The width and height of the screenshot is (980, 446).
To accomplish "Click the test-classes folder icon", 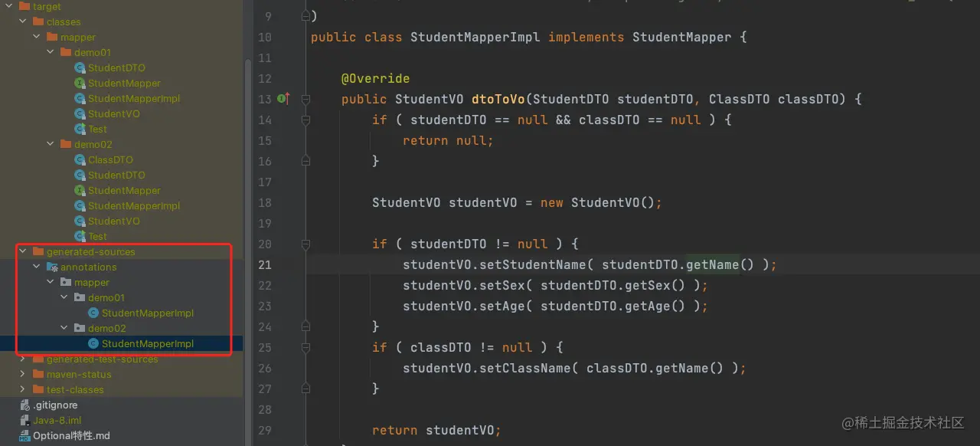I will click(x=38, y=389).
